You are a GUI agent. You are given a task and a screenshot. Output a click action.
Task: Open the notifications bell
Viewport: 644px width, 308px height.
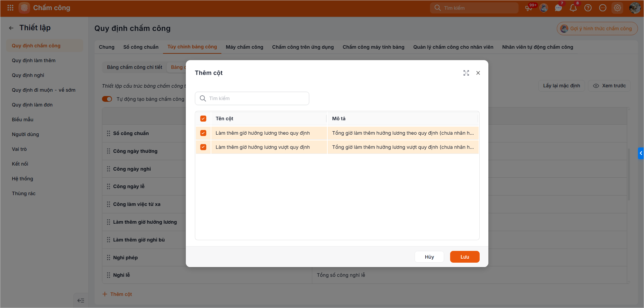(x=573, y=8)
